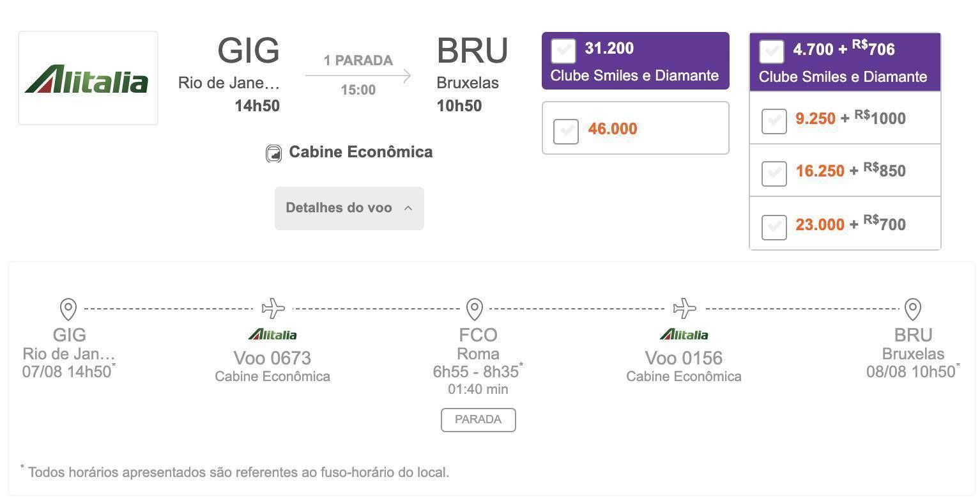980x500 pixels.
Task: Pick the 23.000 + R$700 fare checkbox
Action: 774,227
